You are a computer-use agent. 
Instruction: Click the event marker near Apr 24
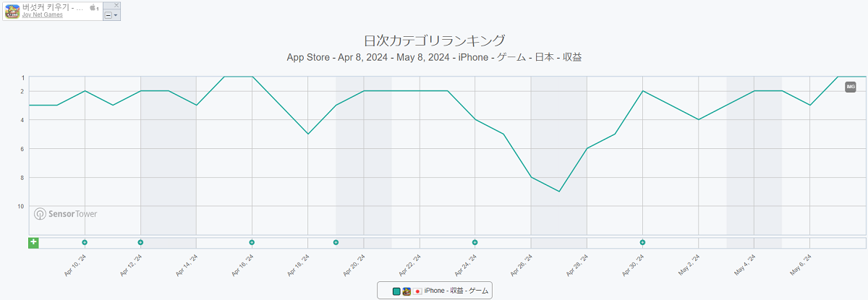[x=475, y=242]
